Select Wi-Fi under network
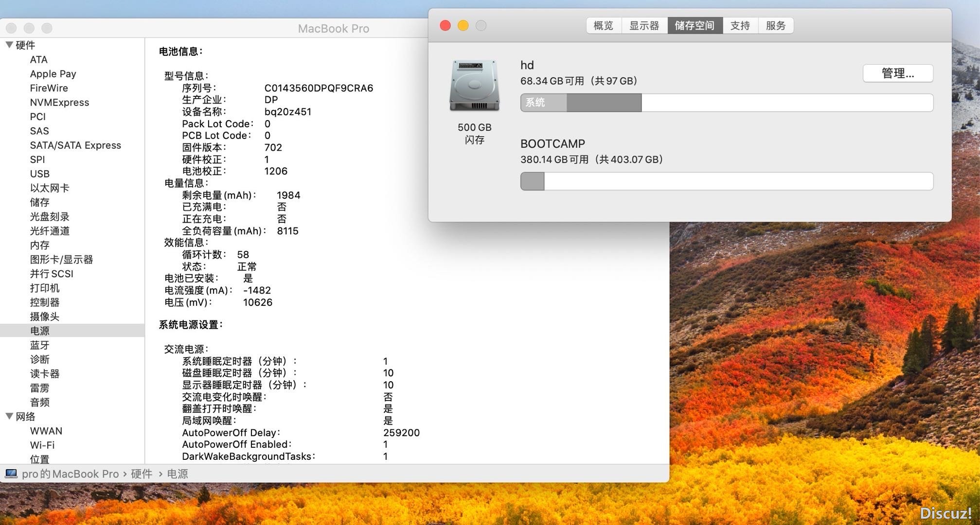Image resolution: width=980 pixels, height=525 pixels. pos(42,445)
